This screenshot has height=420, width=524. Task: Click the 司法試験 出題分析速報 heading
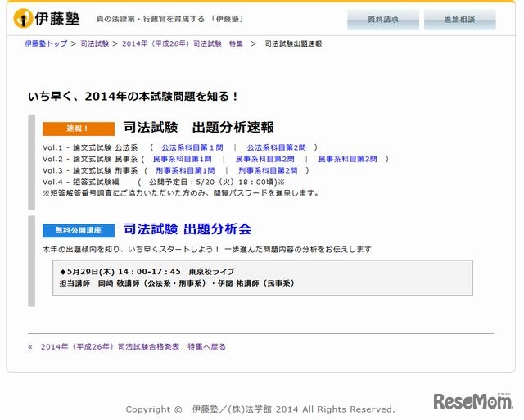point(199,127)
